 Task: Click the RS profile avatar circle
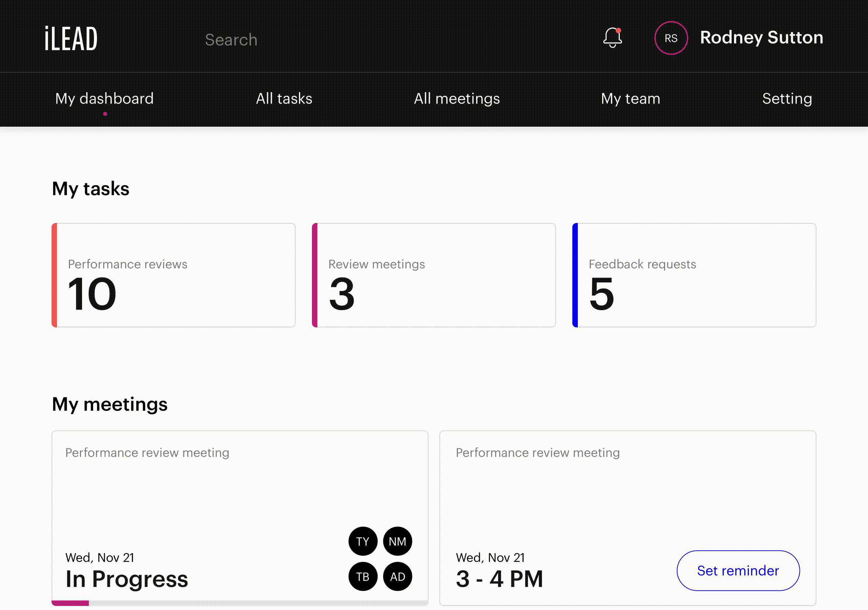point(671,38)
